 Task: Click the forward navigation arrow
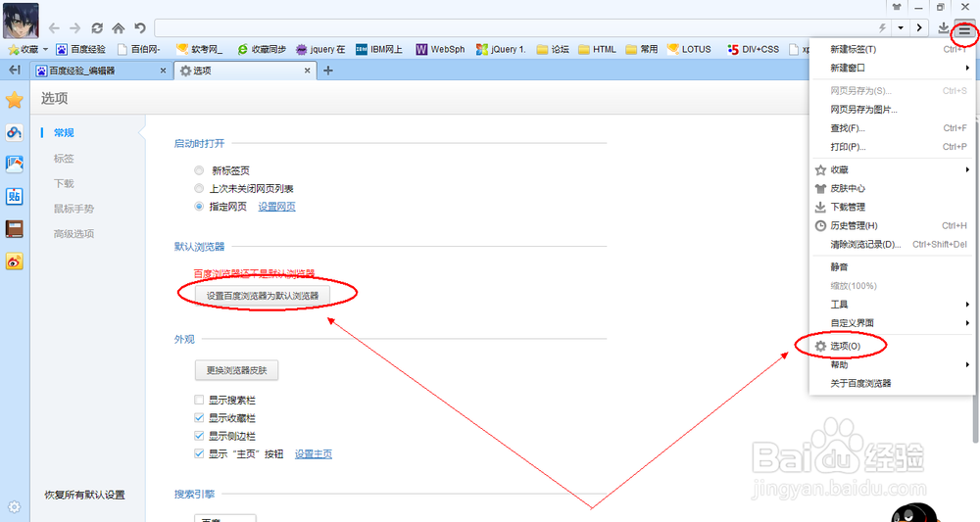75,28
